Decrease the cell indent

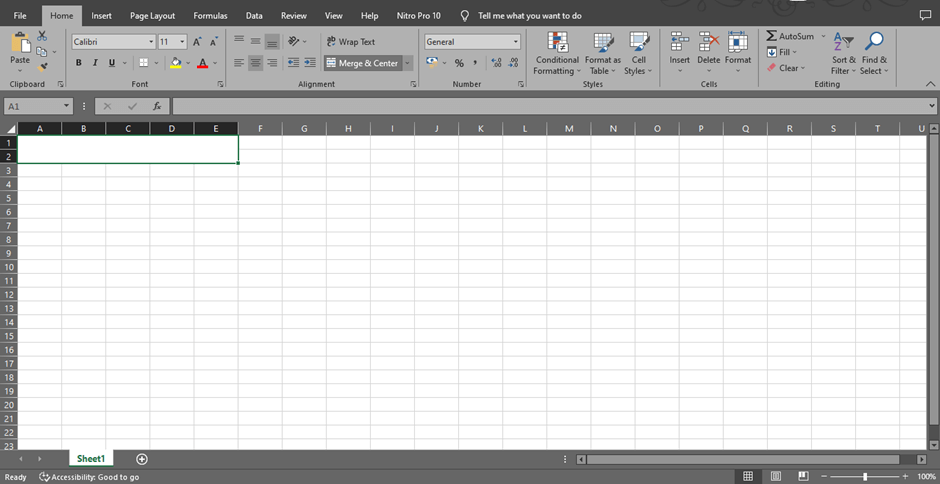(293, 62)
